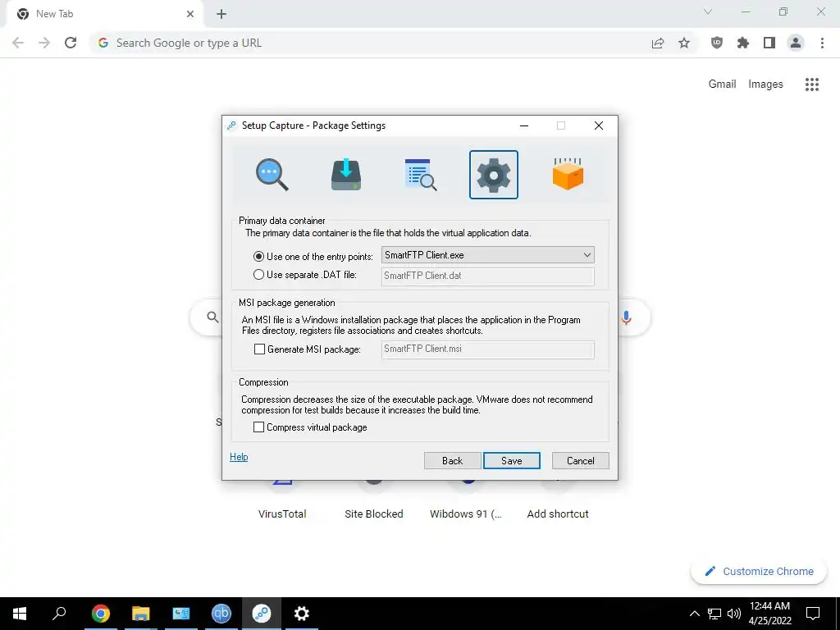Open File Explorer from taskbar

point(140,614)
